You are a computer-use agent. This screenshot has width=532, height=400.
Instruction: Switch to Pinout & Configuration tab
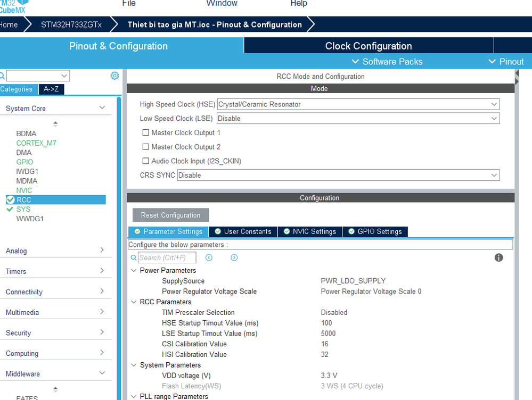coord(118,46)
